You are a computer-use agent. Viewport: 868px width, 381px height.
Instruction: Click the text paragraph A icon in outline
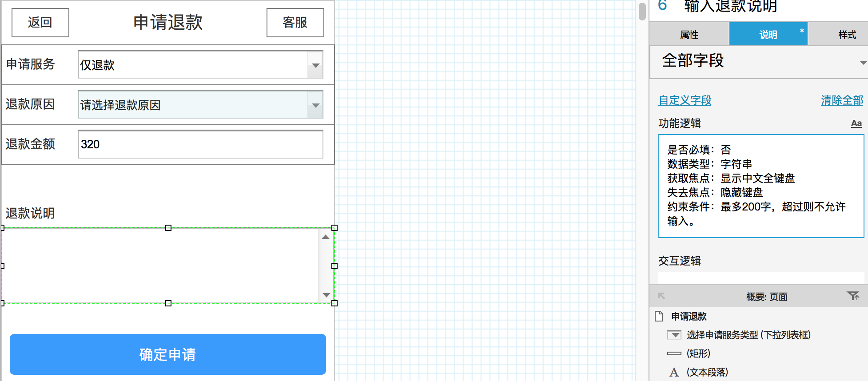click(674, 372)
